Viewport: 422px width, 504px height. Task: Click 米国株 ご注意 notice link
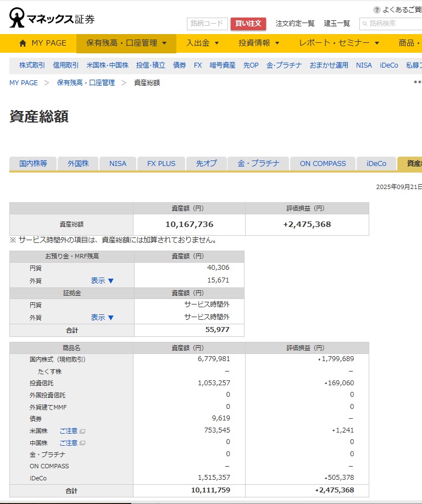click(69, 431)
